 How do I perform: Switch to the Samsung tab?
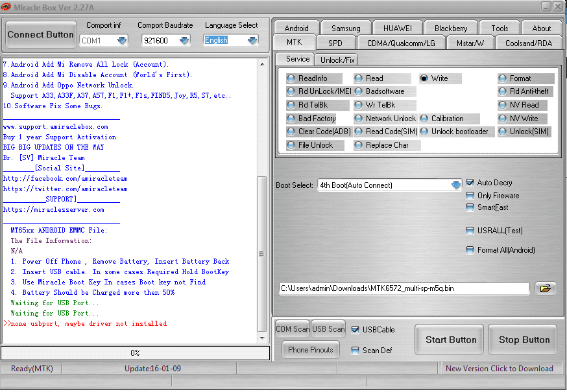[x=346, y=28]
